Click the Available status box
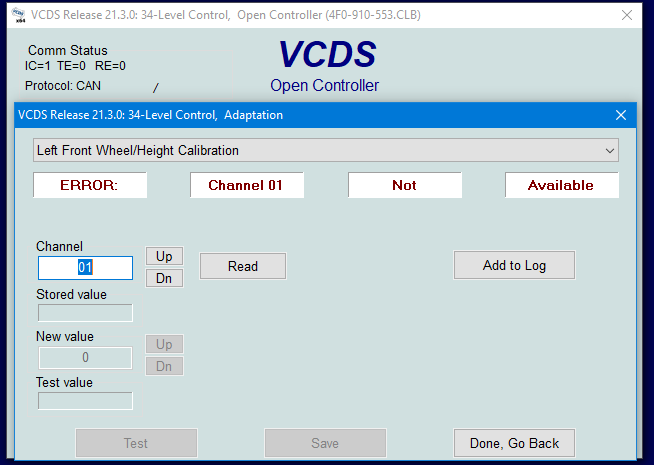 [x=562, y=185]
